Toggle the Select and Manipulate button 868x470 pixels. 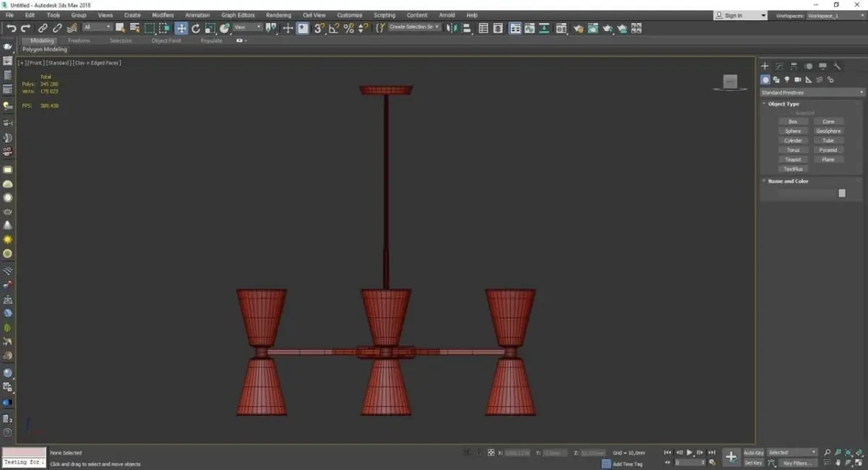pos(288,28)
